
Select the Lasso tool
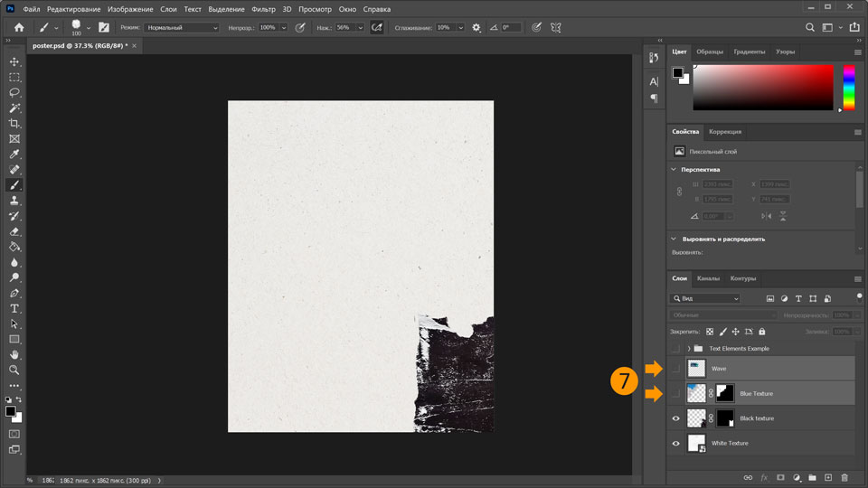[x=14, y=93]
